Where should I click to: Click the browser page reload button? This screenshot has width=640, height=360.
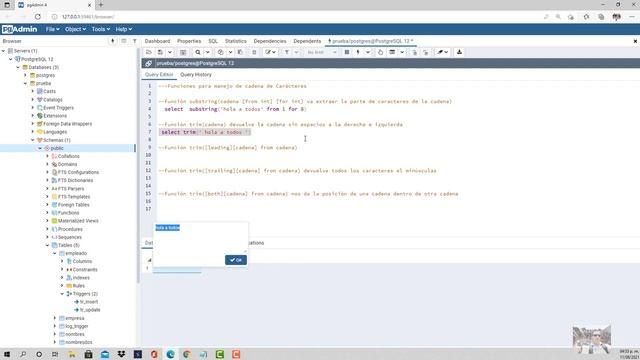click(38, 17)
